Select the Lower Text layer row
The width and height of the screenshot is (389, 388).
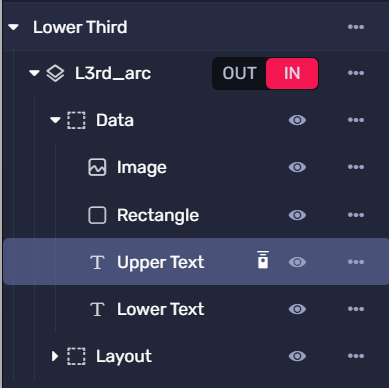coord(196,309)
